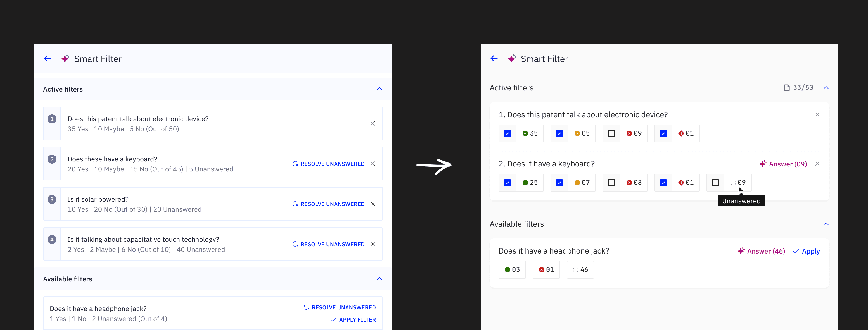Collapse Active filters section in left panel
The width and height of the screenshot is (868, 330).
click(x=380, y=89)
